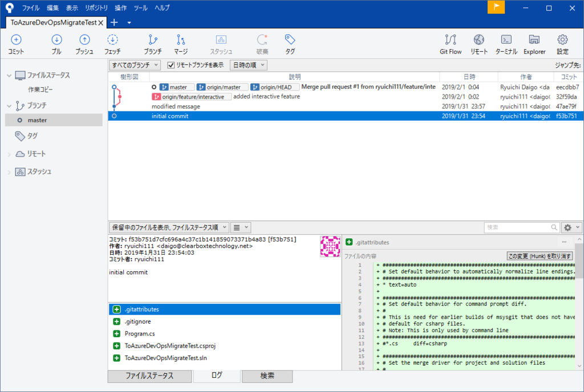Screen dimensions: 584x392
Task: Click the Sourcetree logo in title bar
Action: click(x=10, y=7)
